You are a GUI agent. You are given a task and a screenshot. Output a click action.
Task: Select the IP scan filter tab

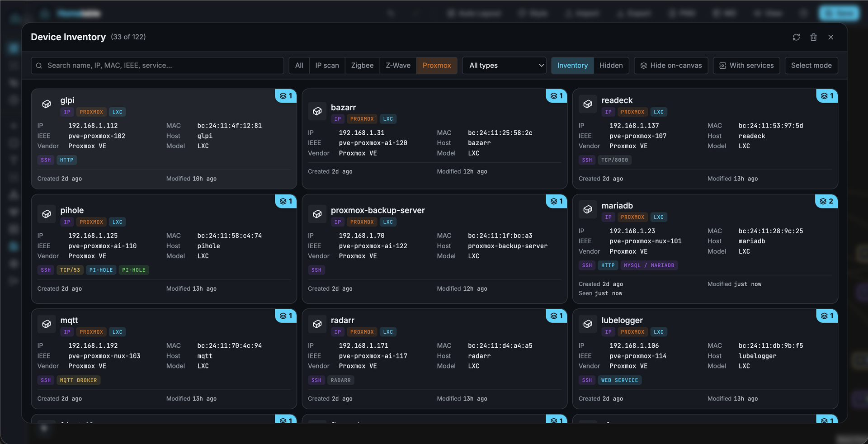tap(327, 66)
